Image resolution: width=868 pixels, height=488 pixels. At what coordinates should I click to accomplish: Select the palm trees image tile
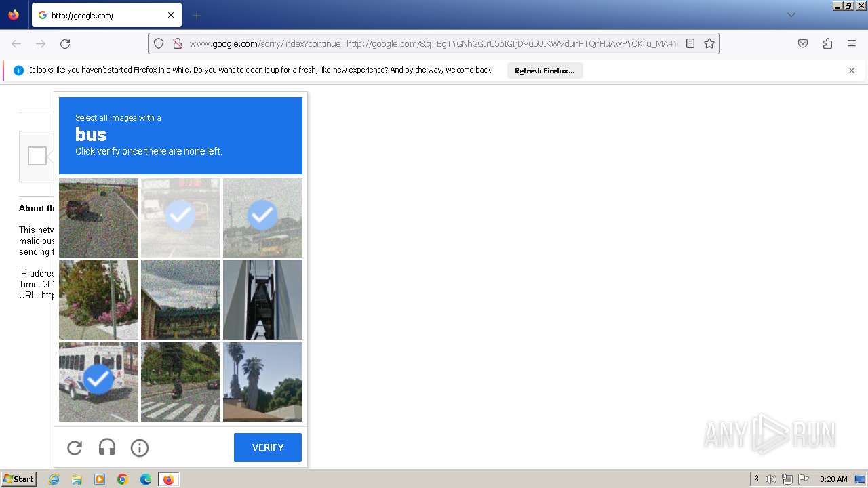tap(262, 382)
